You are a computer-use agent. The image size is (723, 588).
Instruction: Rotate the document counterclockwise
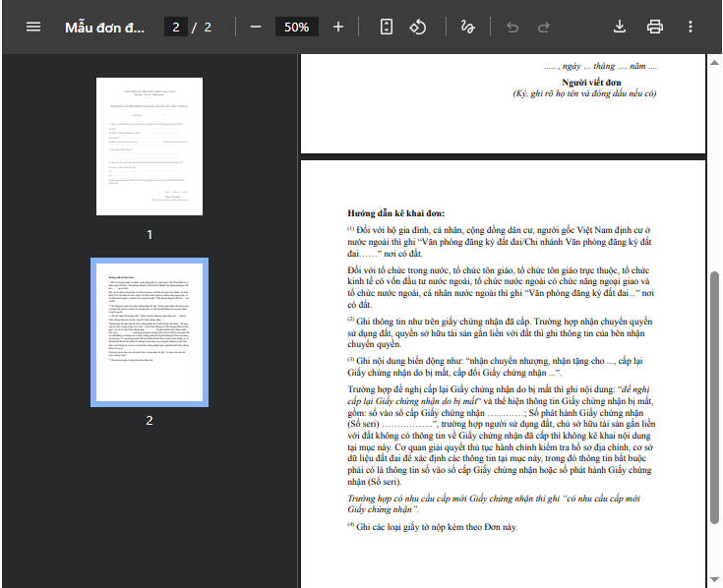pyautogui.click(x=418, y=27)
